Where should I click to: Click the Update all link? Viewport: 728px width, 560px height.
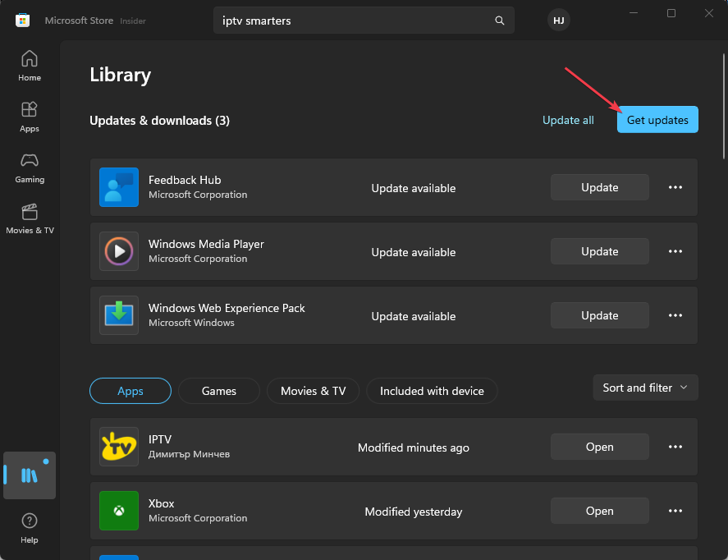pyautogui.click(x=568, y=120)
